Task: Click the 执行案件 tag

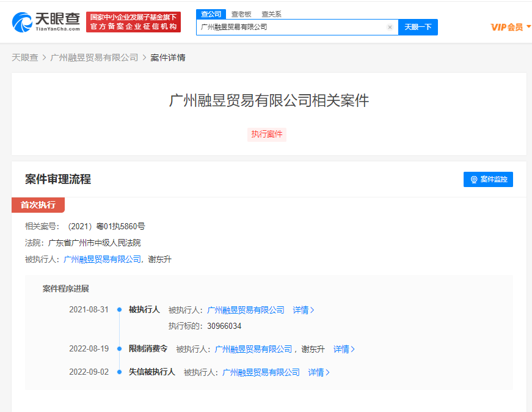Action: pos(267,134)
